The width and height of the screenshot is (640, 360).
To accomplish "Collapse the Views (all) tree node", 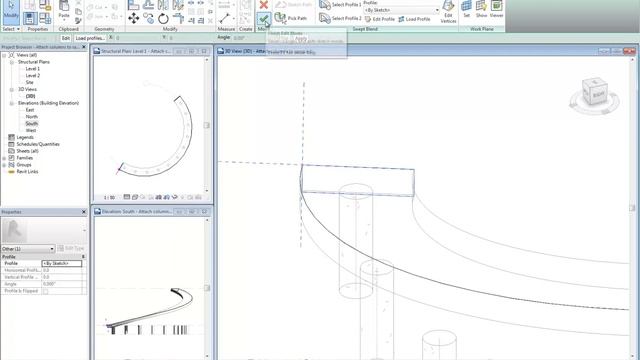I will pyautogui.click(x=4, y=55).
